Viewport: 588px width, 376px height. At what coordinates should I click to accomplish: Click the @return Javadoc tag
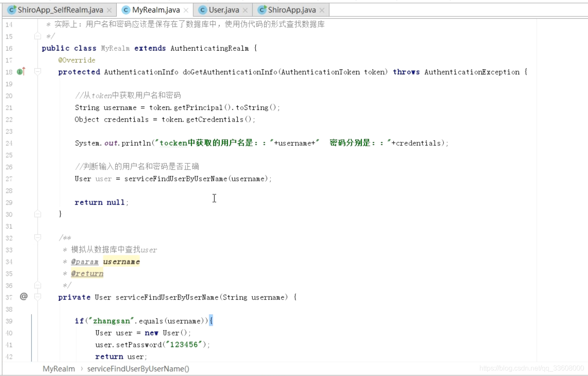[87, 273]
